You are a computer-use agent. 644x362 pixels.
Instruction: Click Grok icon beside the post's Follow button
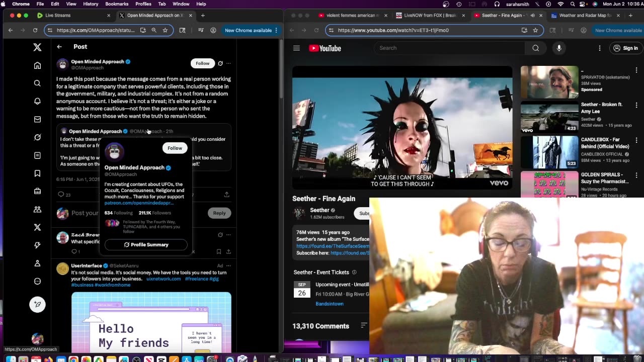click(220, 63)
